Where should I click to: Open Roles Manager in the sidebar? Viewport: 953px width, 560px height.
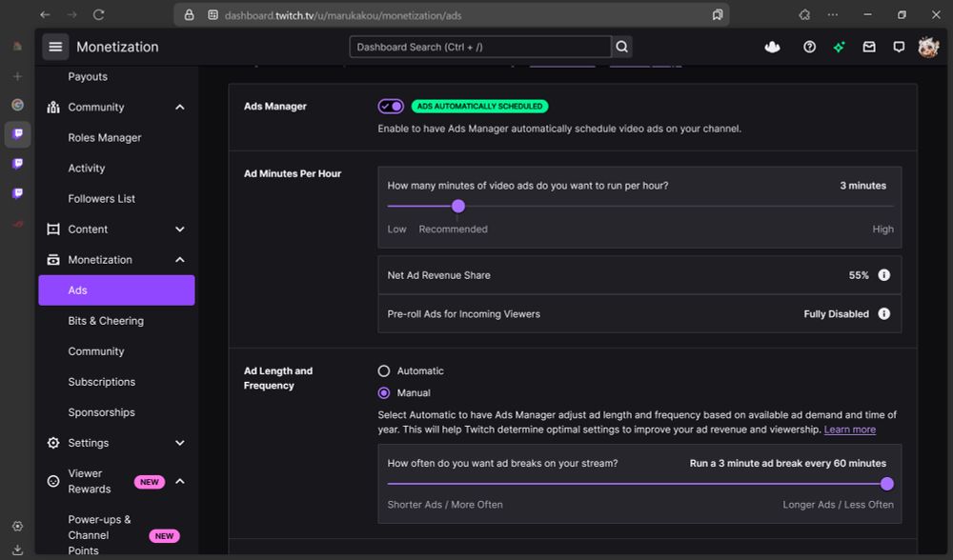tap(105, 138)
